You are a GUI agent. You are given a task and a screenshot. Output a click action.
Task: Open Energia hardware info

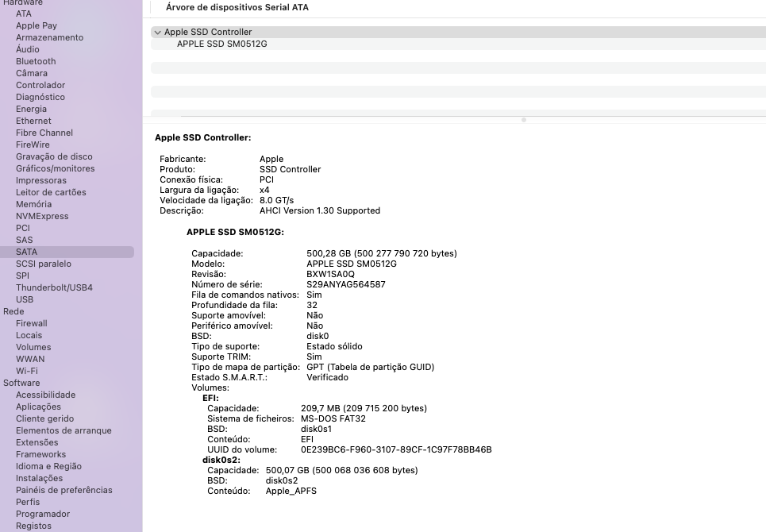tap(31, 109)
